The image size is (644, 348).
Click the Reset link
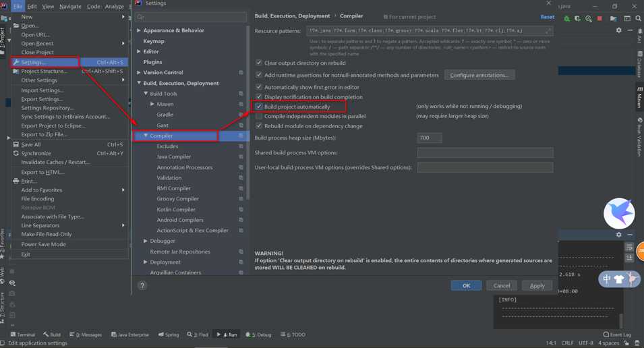547,17
